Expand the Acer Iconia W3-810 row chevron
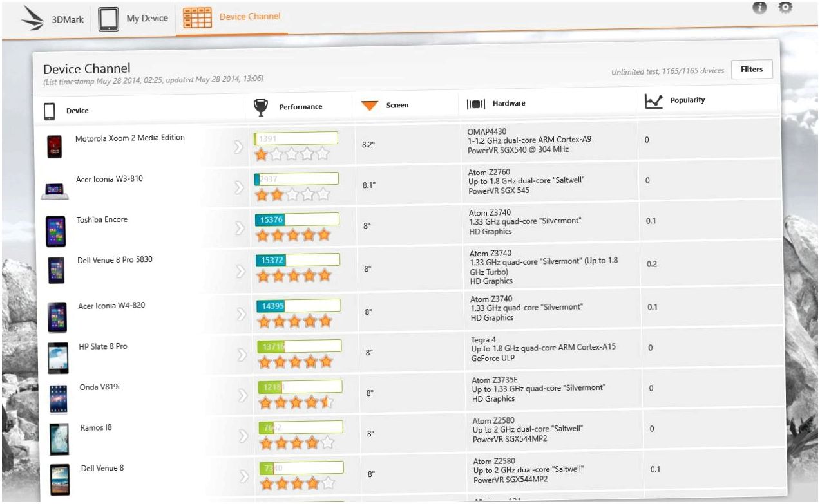820x504 pixels. pyautogui.click(x=240, y=188)
